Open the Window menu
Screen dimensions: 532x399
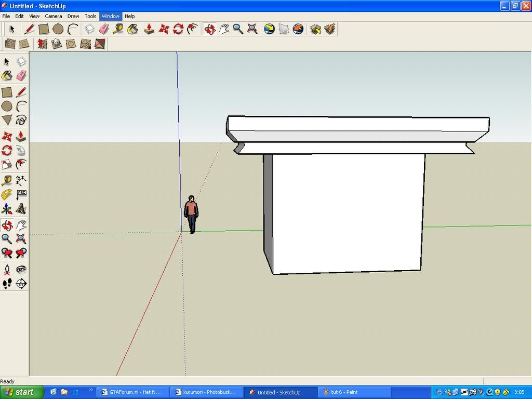[x=111, y=16]
